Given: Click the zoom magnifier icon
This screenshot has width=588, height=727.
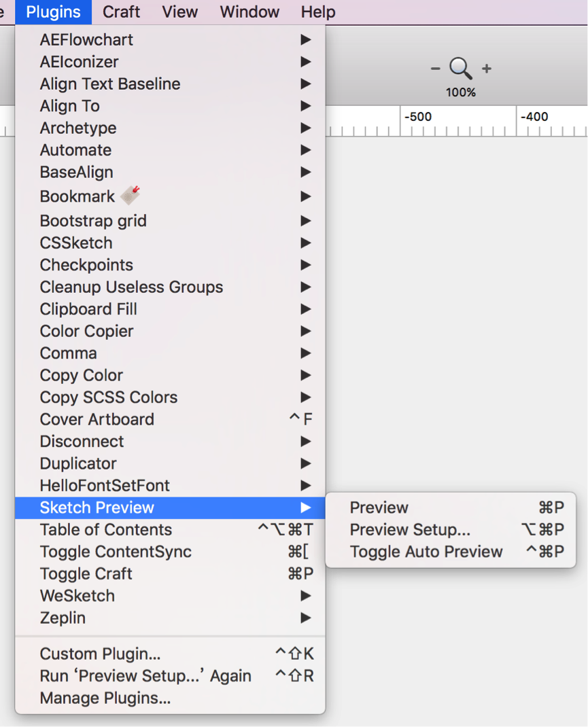Looking at the screenshot, I should tap(460, 69).
